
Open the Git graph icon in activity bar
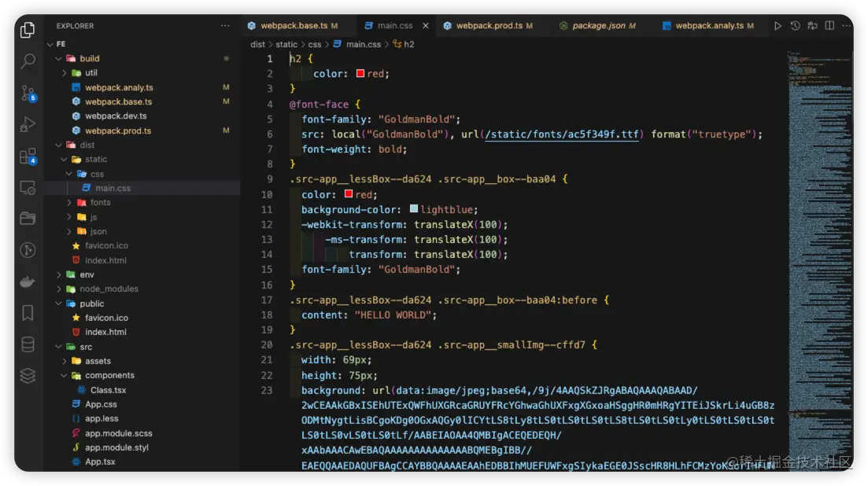tap(28, 250)
